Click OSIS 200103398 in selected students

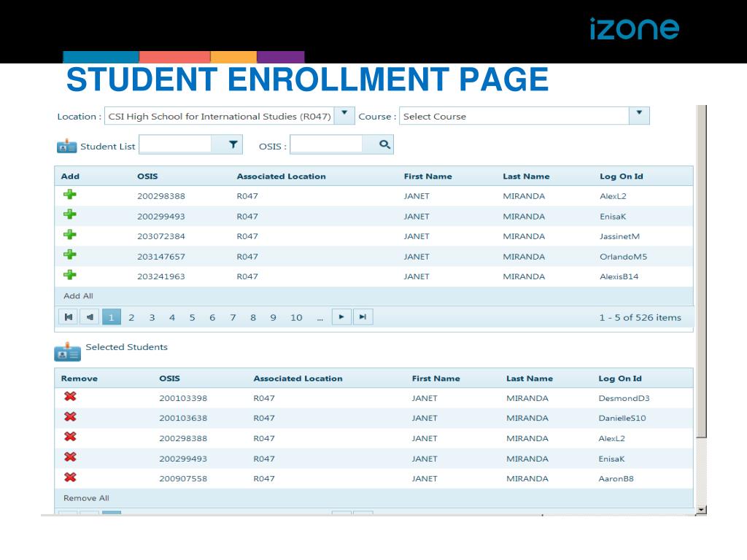pyautogui.click(x=183, y=398)
